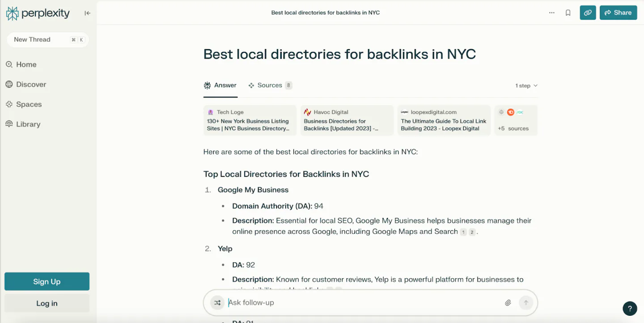Click the DA: 92 line under Yelp

coord(243,265)
